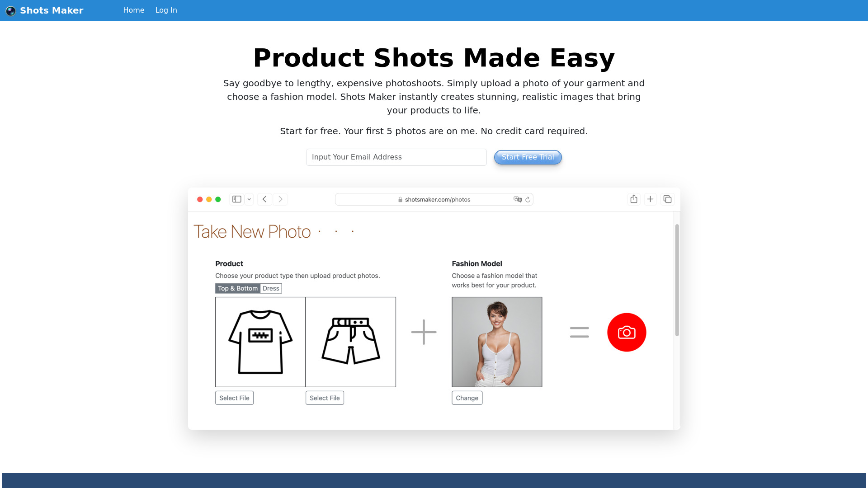Click bottom shorts Select File input
Viewport: 868px width, 488px height.
click(x=324, y=398)
